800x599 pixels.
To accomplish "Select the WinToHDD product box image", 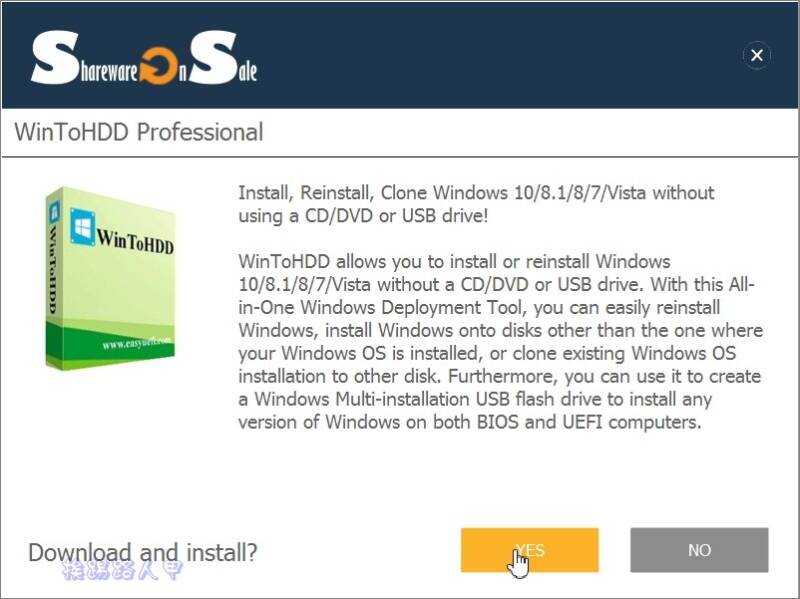I will pyautogui.click(x=110, y=278).
